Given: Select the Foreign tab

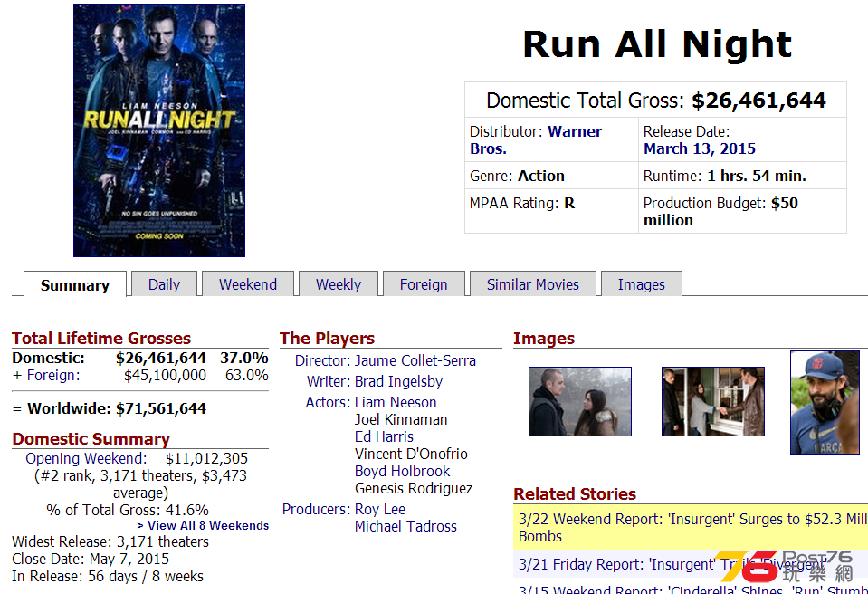Looking at the screenshot, I should click(424, 284).
